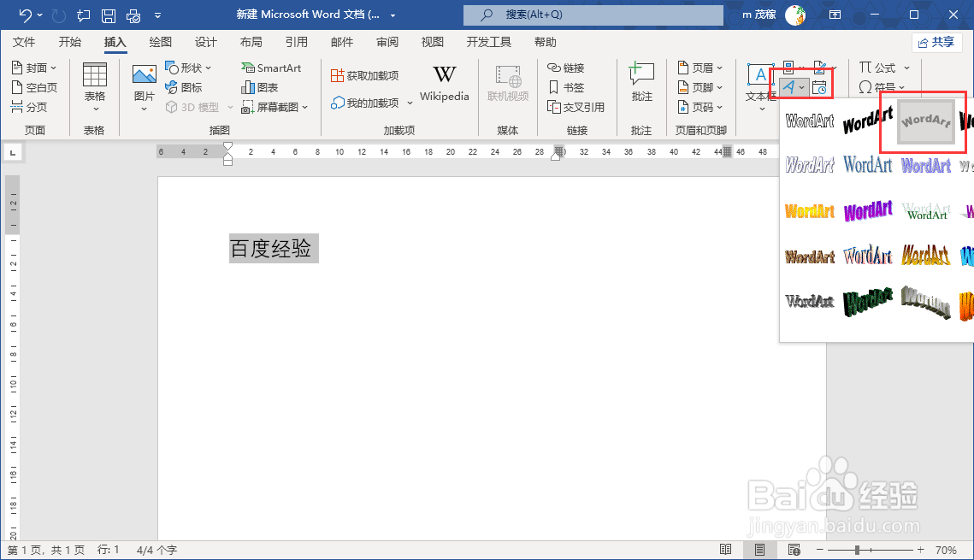The image size is (974, 560).
Task: Switch to Print layout view
Action: pos(759,549)
